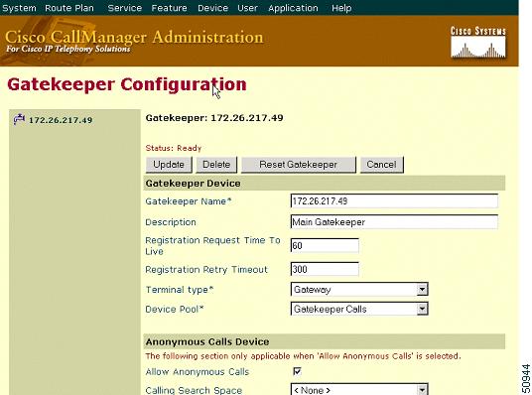Focus the Gatekeeper Name field
This screenshot has height=395, width=532.
click(394, 200)
